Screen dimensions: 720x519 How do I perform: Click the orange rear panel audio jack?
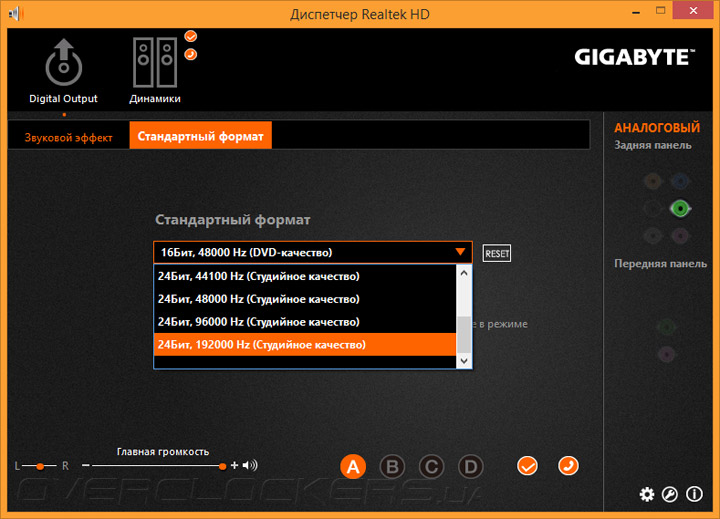[x=652, y=181]
